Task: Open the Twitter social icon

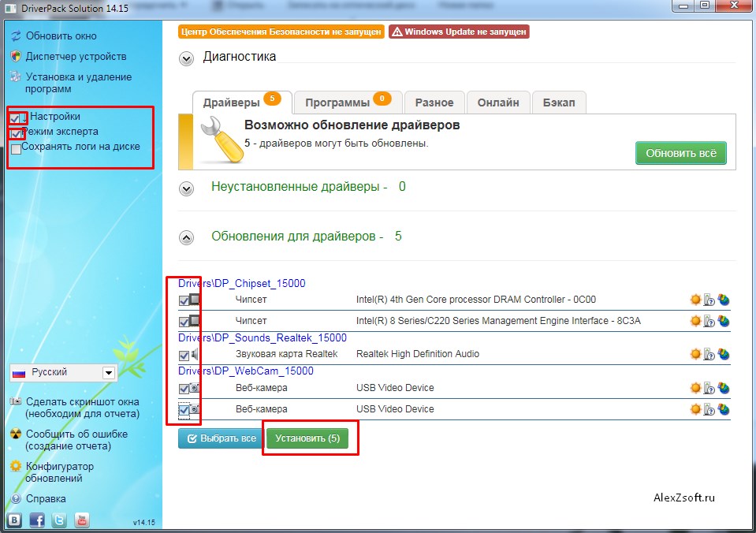Action: point(59,520)
